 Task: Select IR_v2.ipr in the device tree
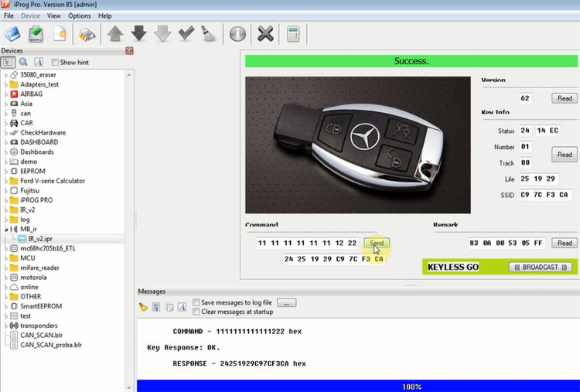[40, 239]
